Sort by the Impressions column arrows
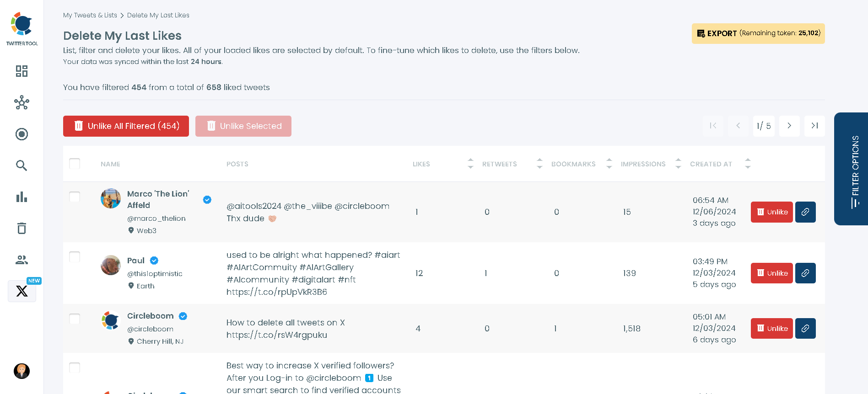 (678, 164)
